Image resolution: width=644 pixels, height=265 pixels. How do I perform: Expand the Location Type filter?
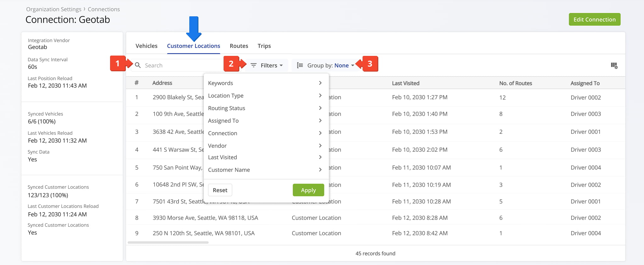coord(266,95)
